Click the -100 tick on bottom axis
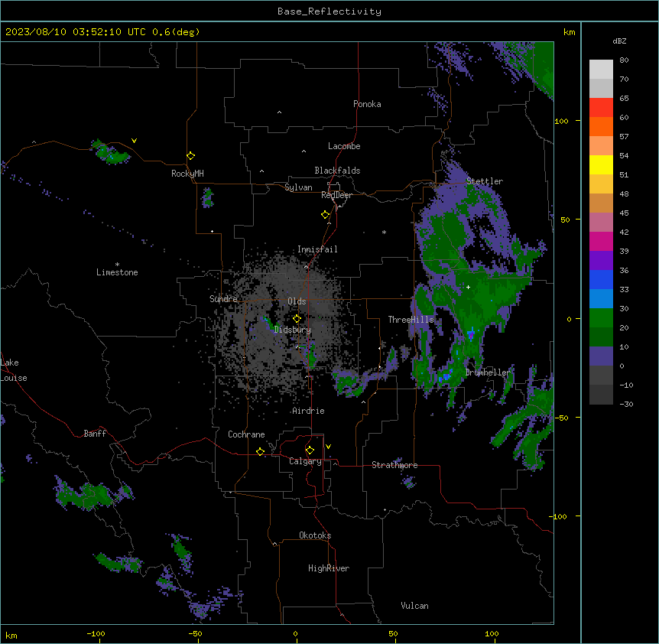 tap(96, 634)
